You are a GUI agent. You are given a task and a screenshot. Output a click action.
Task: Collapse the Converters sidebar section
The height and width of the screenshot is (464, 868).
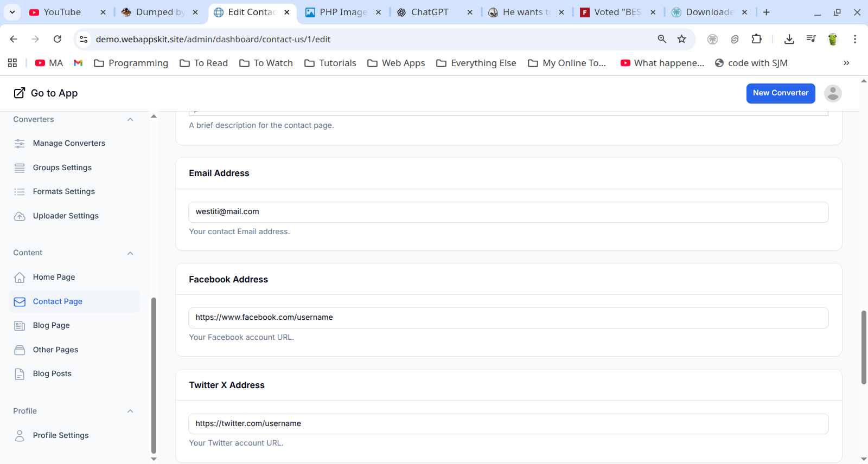(x=130, y=120)
